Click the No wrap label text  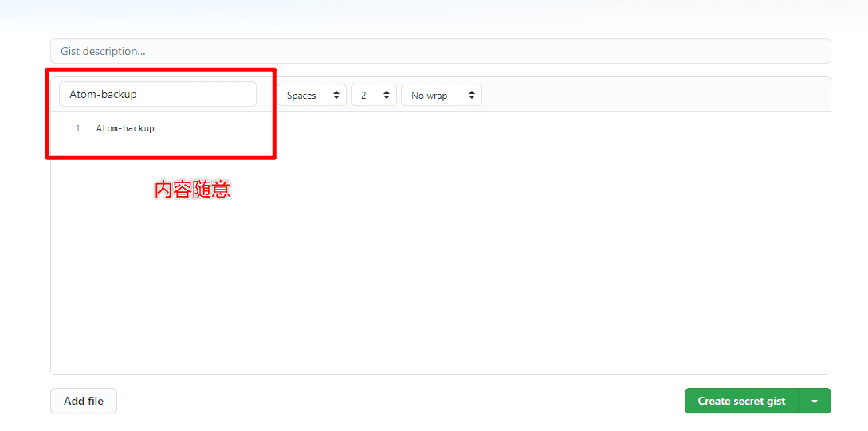point(429,96)
